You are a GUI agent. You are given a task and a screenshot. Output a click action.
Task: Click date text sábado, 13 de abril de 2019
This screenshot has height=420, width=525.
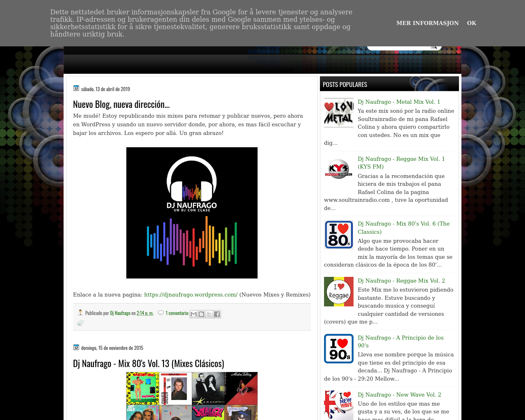[x=105, y=89]
